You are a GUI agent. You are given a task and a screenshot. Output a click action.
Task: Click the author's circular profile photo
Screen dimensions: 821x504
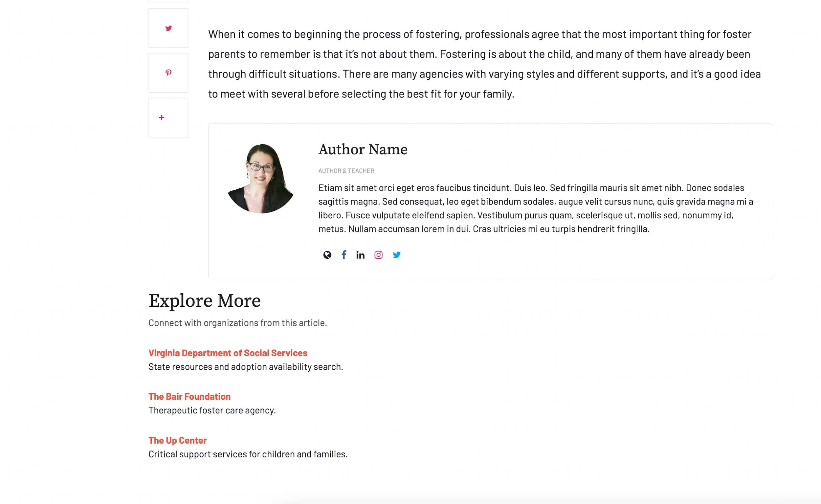click(260, 178)
